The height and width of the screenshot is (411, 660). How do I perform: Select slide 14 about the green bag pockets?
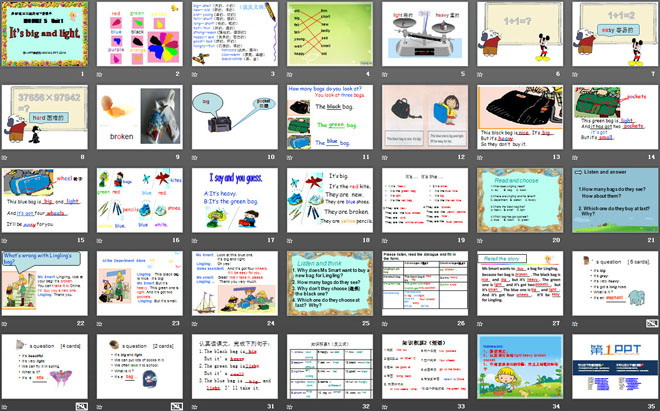(x=615, y=117)
